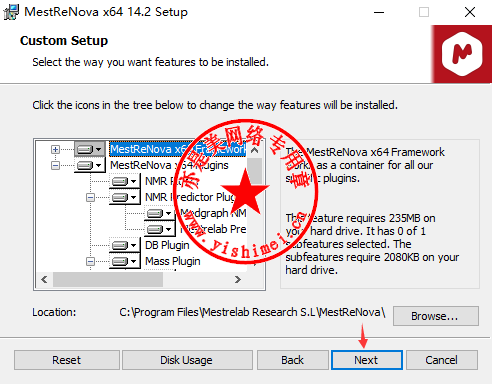Open drive icon dropdown beside Mass Plugin
This screenshot has width=492, height=384.
pos(125,261)
